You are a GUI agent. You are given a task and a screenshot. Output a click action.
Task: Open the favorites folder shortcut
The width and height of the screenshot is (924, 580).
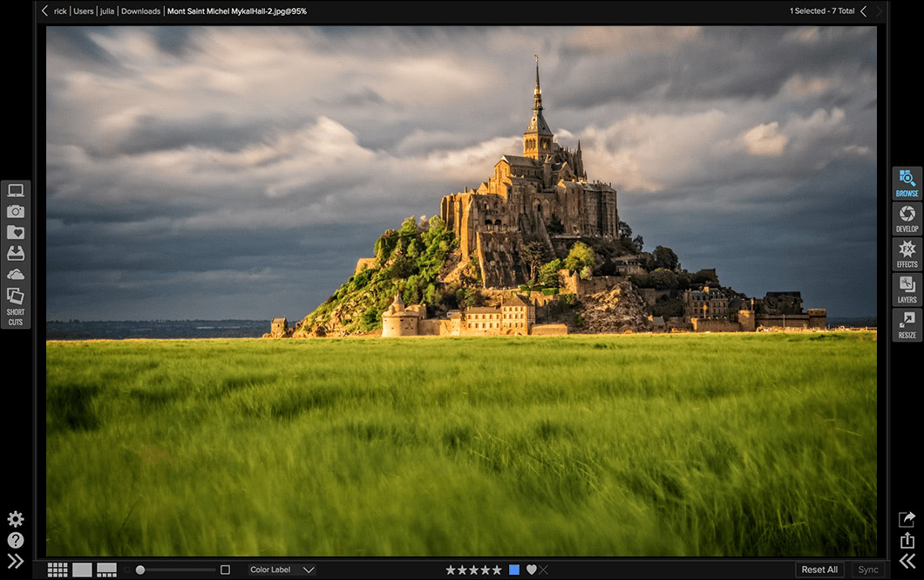coord(16,232)
